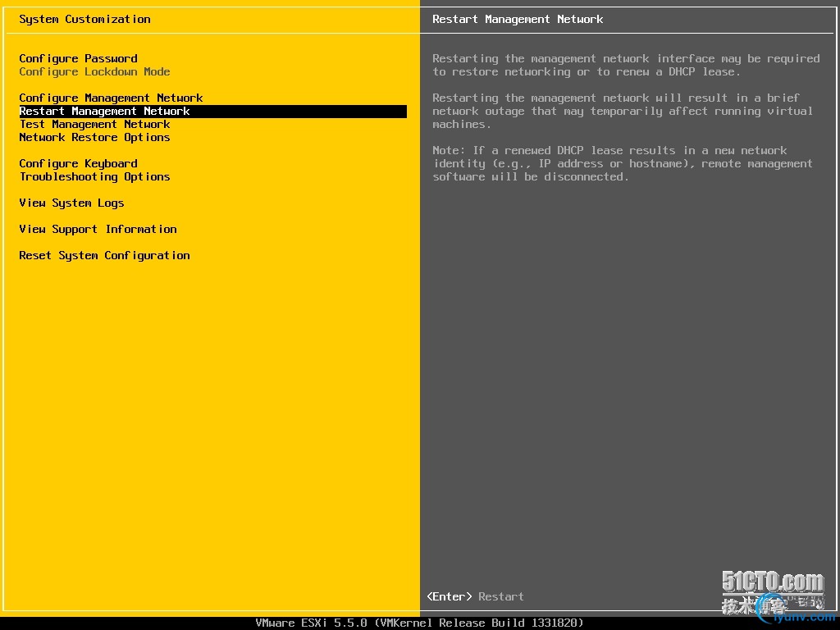Click the 'to renew a DHCP lease' line
The image size is (840, 630).
(587, 72)
